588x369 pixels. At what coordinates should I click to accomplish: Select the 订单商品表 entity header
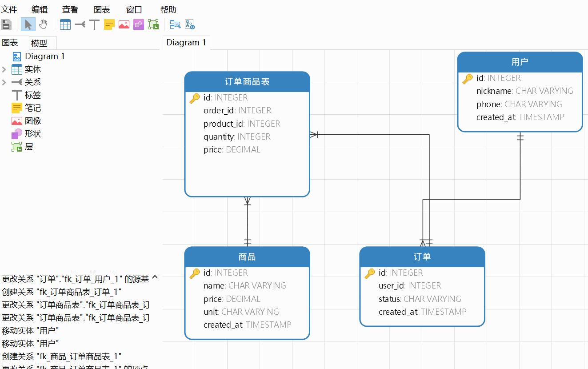click(247, 82)
